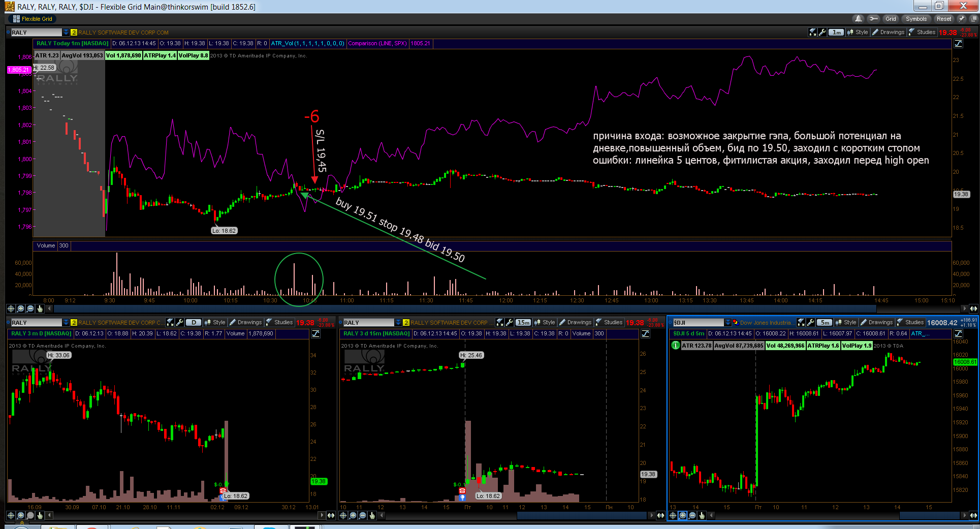Toggle the curve share icon on main 1m chart
This screenshot has width=980, height=529.
pos(958,44)
